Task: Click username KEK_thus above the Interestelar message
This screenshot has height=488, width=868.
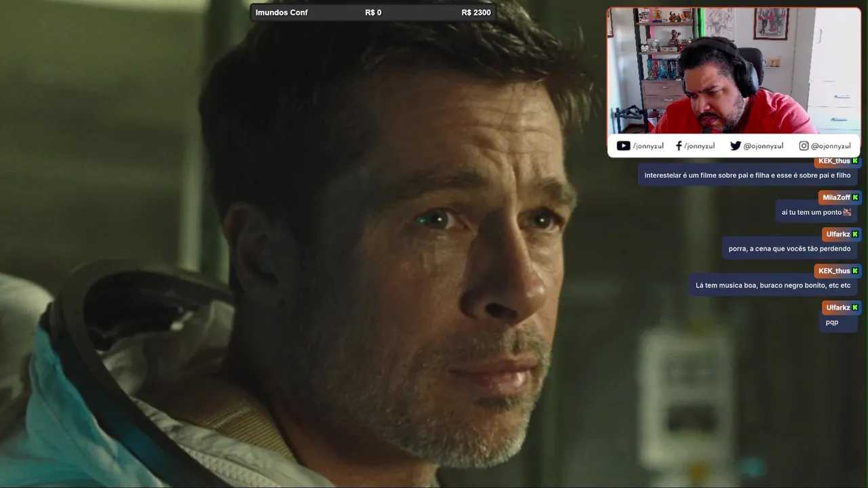Action: pos(834,161)
